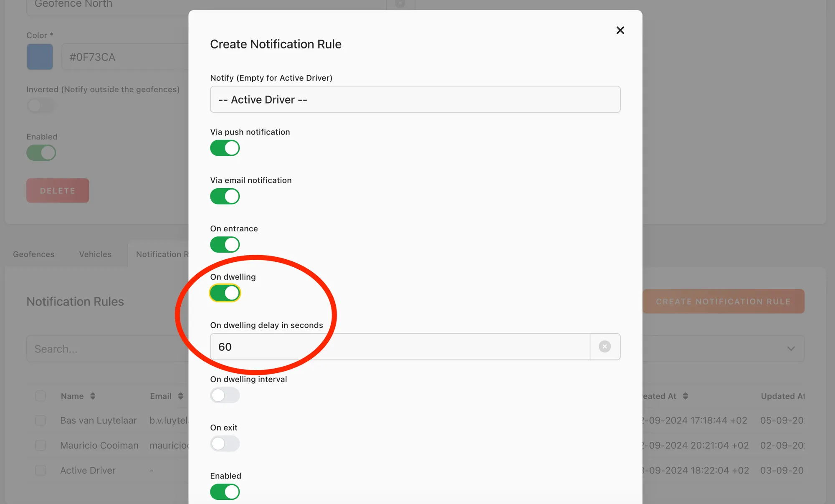Image resolution: width=835 pixels, height=504 pixels.
Task: Sort by Created At column arrows
Action: click(685, 396)
